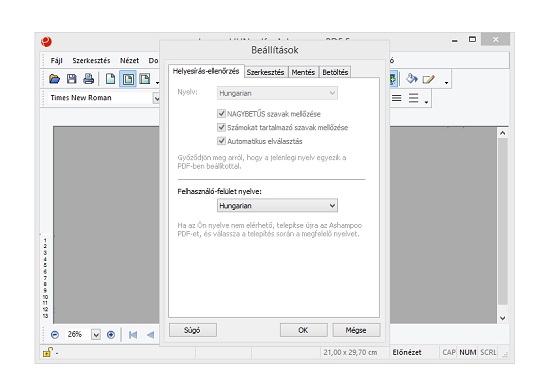
Task: Open the Szerkesztés menu in menu bar
Action: pyautogui.click(x=91, y=61)
